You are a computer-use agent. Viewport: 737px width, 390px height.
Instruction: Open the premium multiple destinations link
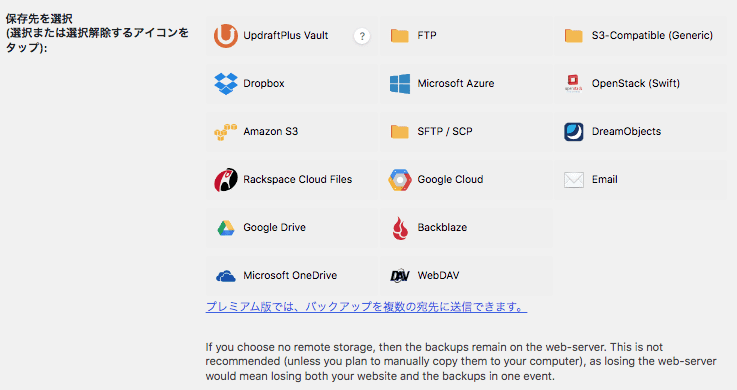point(366,307)
